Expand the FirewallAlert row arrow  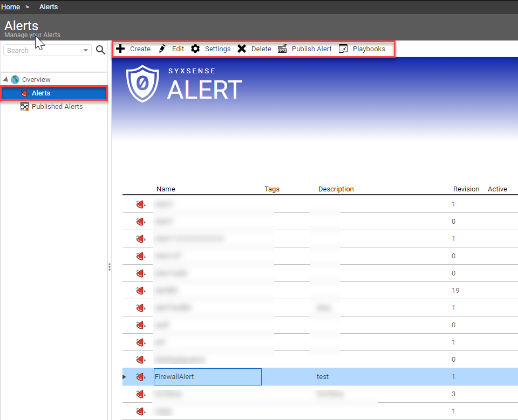coord(124,376)
